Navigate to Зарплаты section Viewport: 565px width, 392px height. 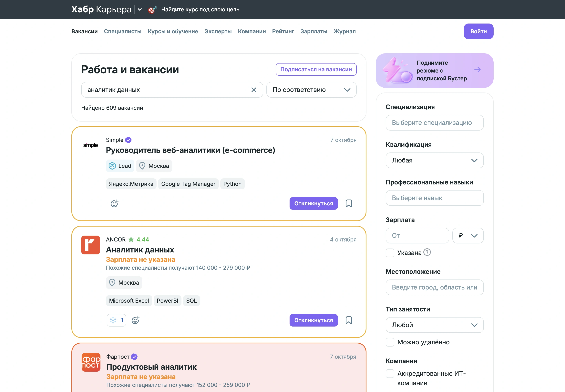tap(314, 31)
